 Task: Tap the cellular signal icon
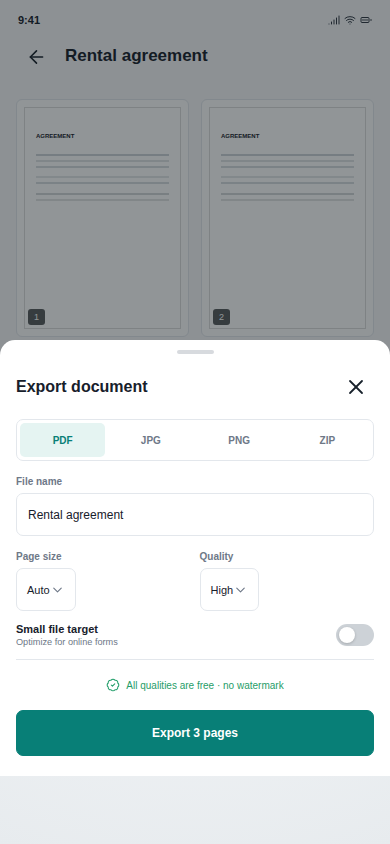click(x=334, y=20)
